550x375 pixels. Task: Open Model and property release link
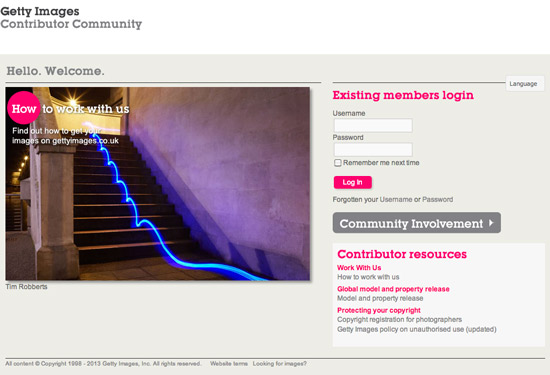380,299
